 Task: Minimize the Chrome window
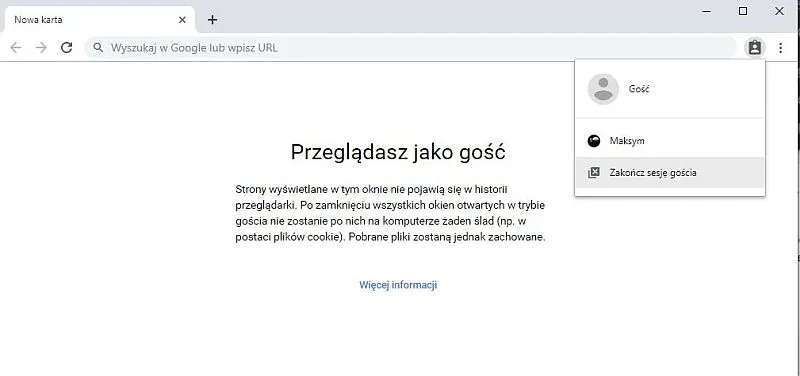tap(707, 11)
